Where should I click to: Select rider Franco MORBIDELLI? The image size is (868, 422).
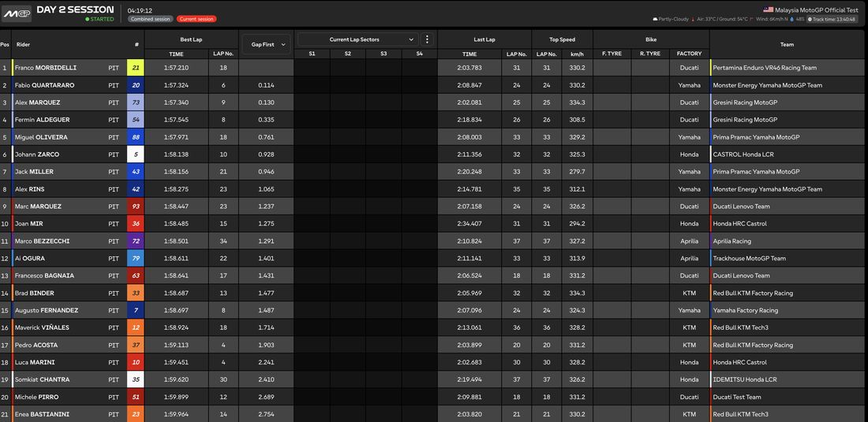click(x=46, y=68)
